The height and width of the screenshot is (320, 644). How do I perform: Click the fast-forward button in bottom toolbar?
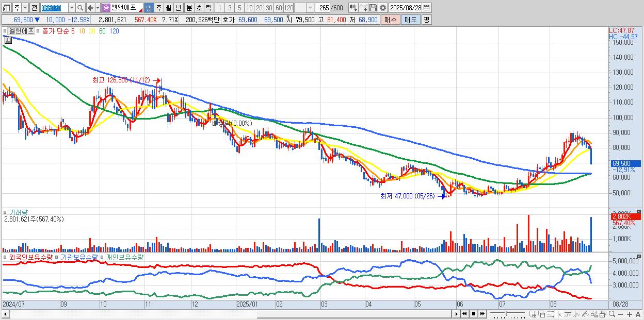coord(482,314)
